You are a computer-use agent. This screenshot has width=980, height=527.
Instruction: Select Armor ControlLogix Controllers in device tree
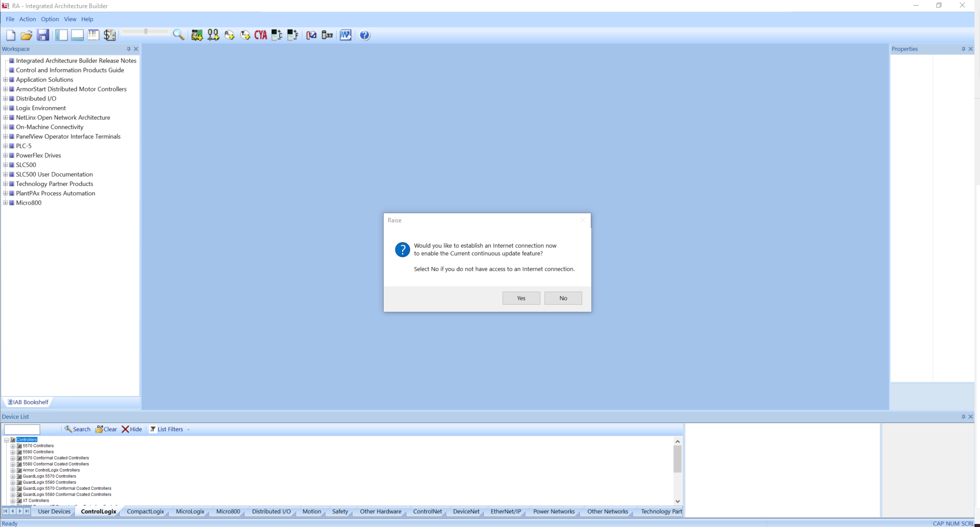point(51,470)
